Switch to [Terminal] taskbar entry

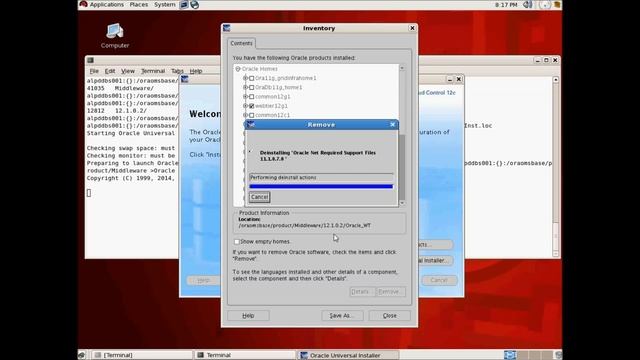click(x=142, y=355)
